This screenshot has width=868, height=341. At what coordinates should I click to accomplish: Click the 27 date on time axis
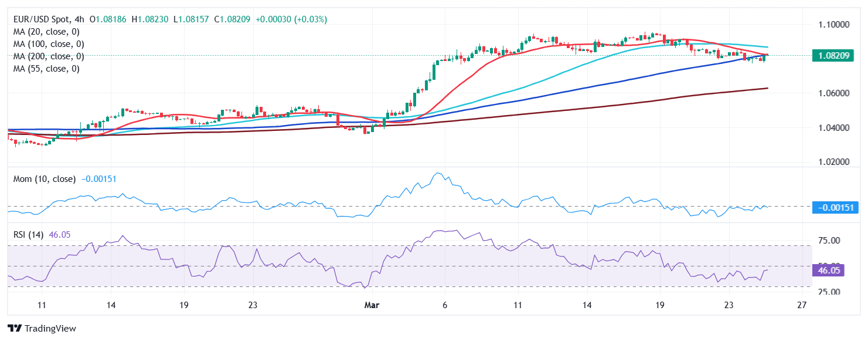pos(802,305)
